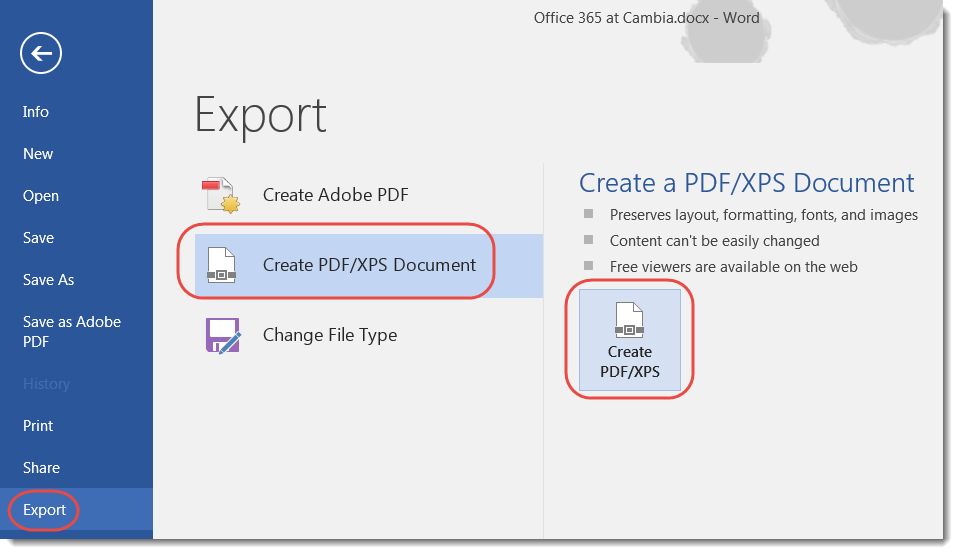Click the Adobe PDF icon with gear
This screenshot has height=554, width=958.
click(221, 196)
